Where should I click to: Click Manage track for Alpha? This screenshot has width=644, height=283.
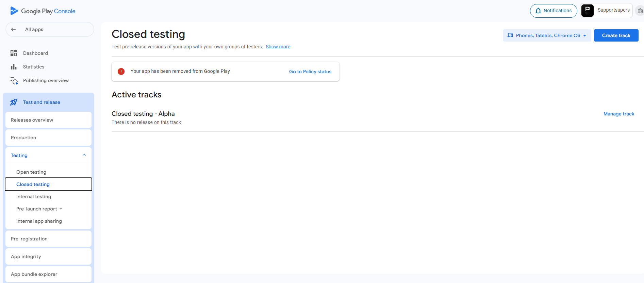[618, 114]
